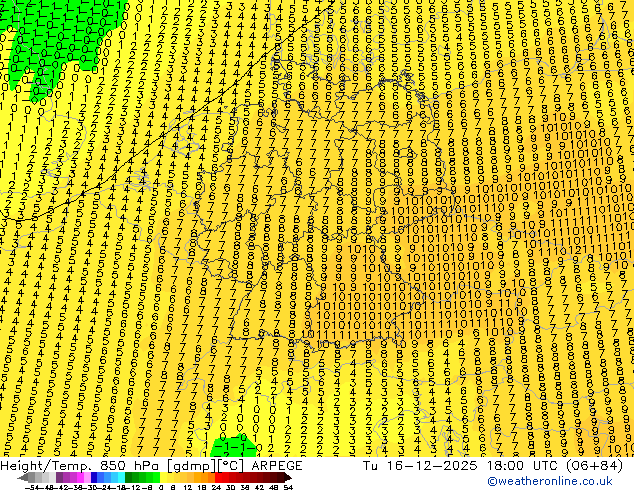Screen dimensions: 634x490
Task: Click the dark blue legend swatch
Action: tap(94, 477)
